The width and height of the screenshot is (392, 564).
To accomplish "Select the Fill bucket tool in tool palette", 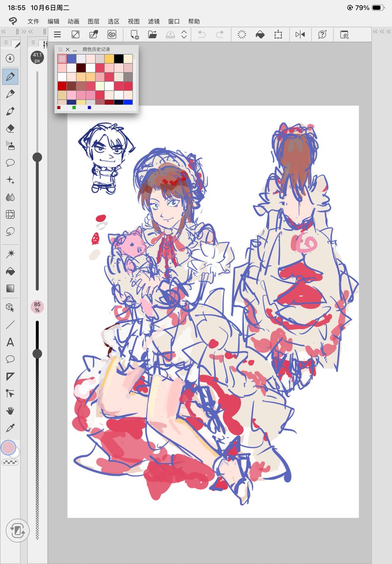I will [10, 271].
